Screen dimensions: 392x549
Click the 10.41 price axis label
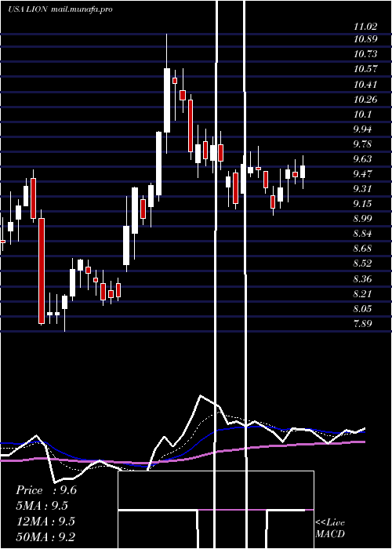click(x=365, y=85)
